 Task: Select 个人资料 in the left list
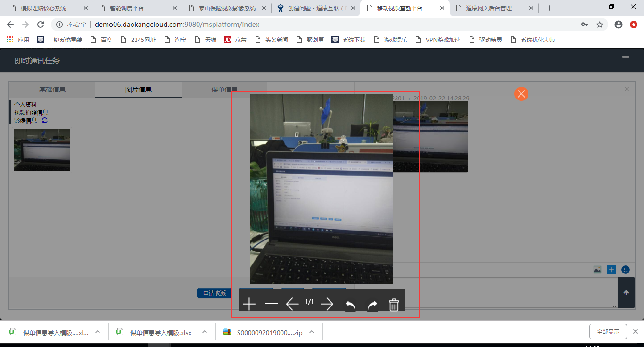click(x=25, y=104)
